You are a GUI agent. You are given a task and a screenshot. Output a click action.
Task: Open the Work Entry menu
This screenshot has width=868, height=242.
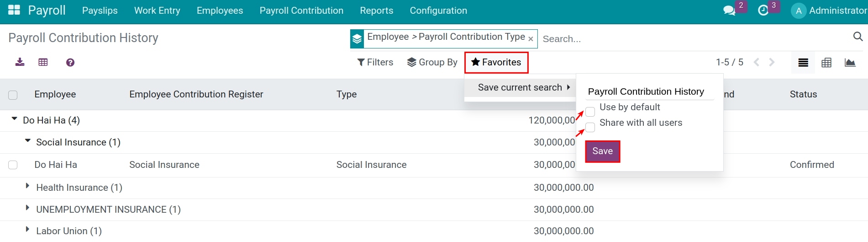(x=157, y=11)
